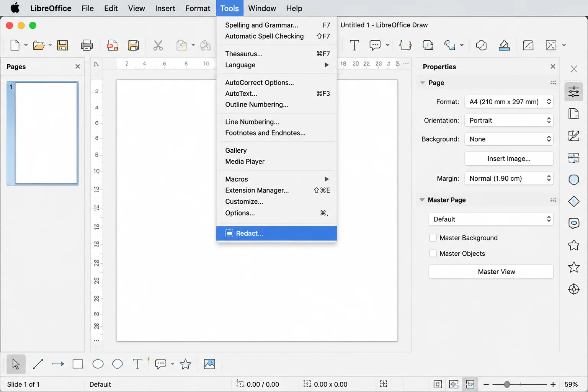Expand the Language submenu

pyautogui.click(x=276, y=65)
